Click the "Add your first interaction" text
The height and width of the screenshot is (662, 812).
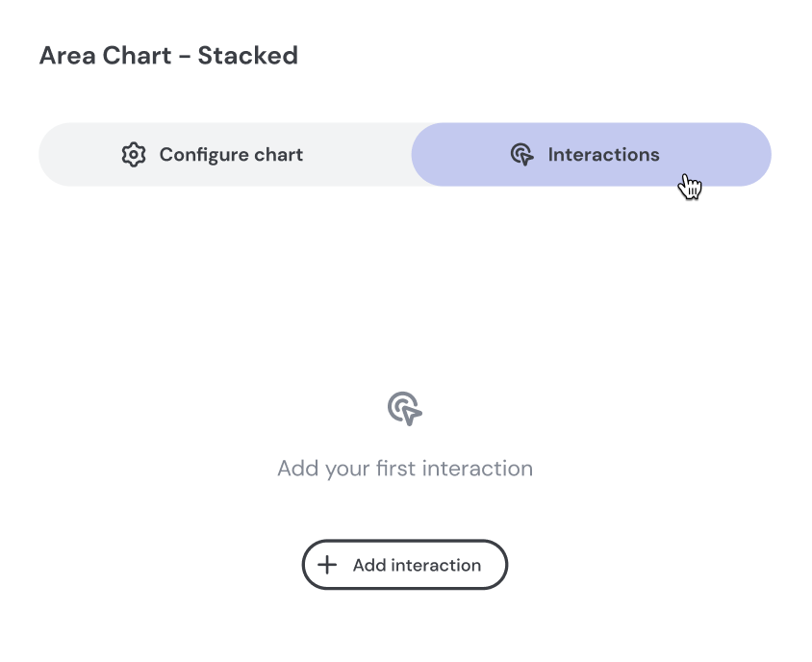(x=405, y=469)
